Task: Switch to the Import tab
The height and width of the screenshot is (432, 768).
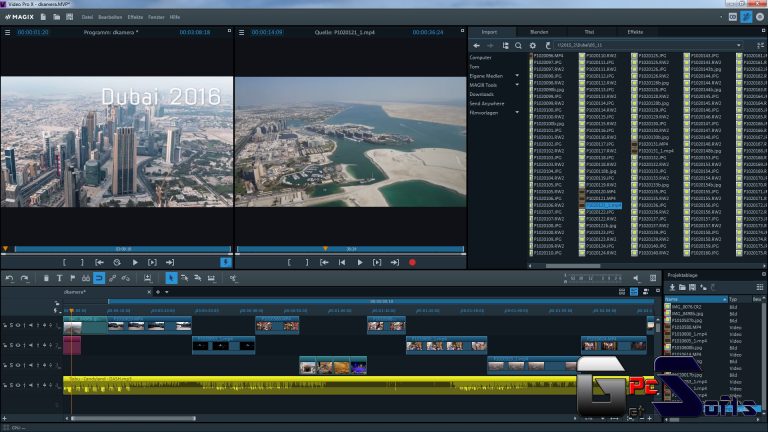Action: point(489,32)
